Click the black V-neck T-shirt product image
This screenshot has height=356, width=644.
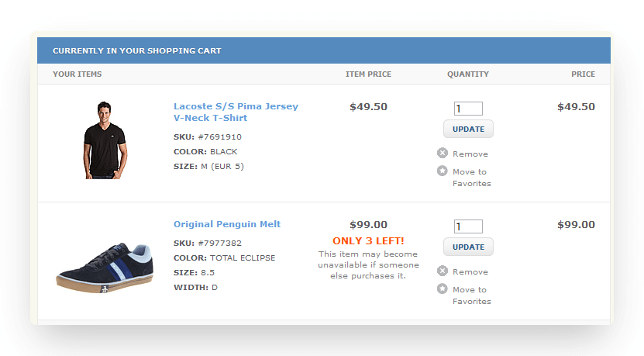(x=105, y=140)
